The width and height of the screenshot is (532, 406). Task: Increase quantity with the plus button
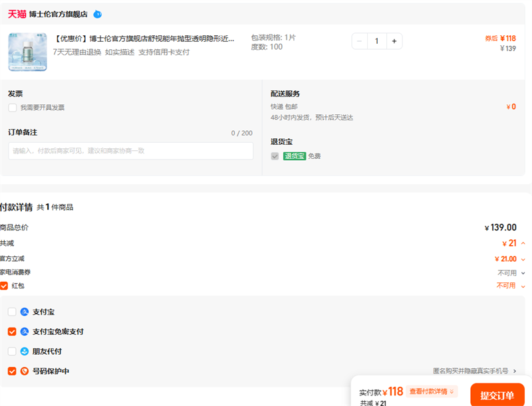point(394,41)
